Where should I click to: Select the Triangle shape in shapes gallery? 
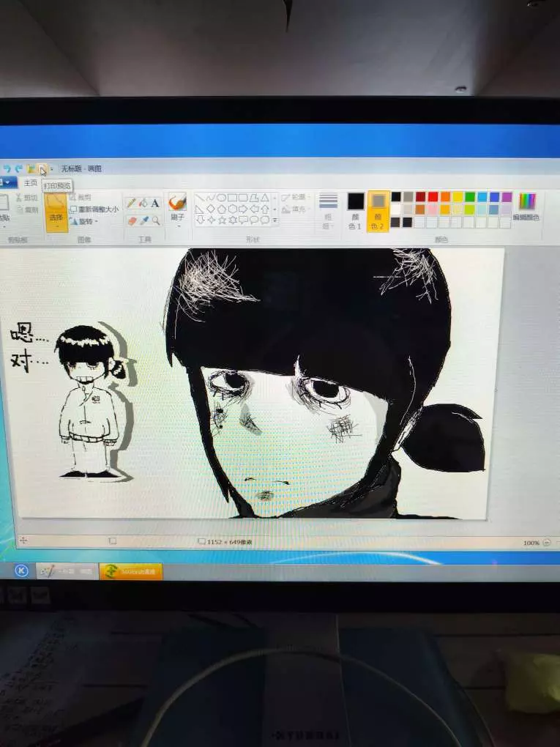265,197
